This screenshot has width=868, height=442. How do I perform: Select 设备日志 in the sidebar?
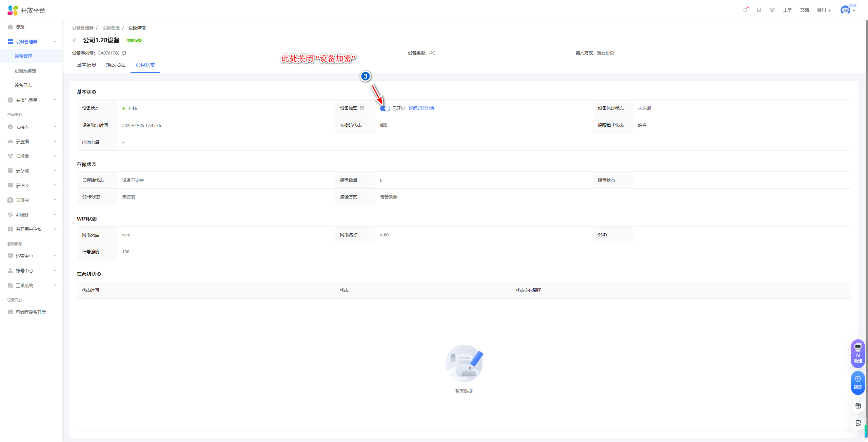point(23,85)
